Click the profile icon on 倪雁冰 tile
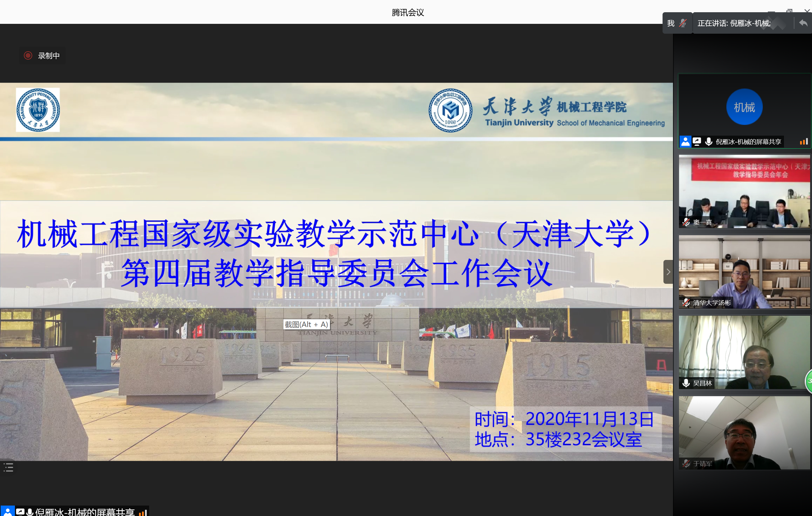812x516 pixels. (x=685, y=142)
